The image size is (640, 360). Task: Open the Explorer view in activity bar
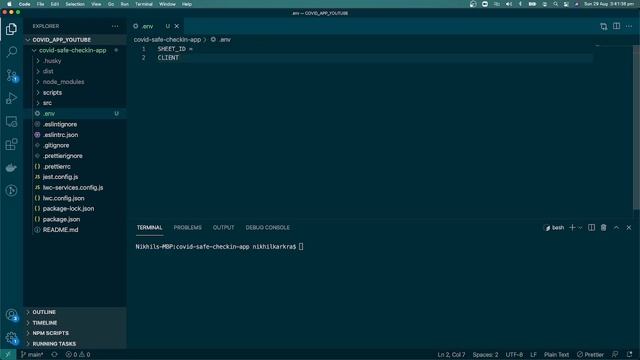pyautogui.click(x=11, y=29)
